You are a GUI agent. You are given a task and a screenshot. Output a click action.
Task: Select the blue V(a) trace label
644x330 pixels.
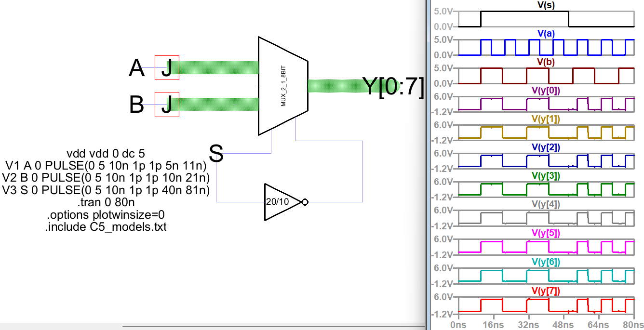[546, 33]
